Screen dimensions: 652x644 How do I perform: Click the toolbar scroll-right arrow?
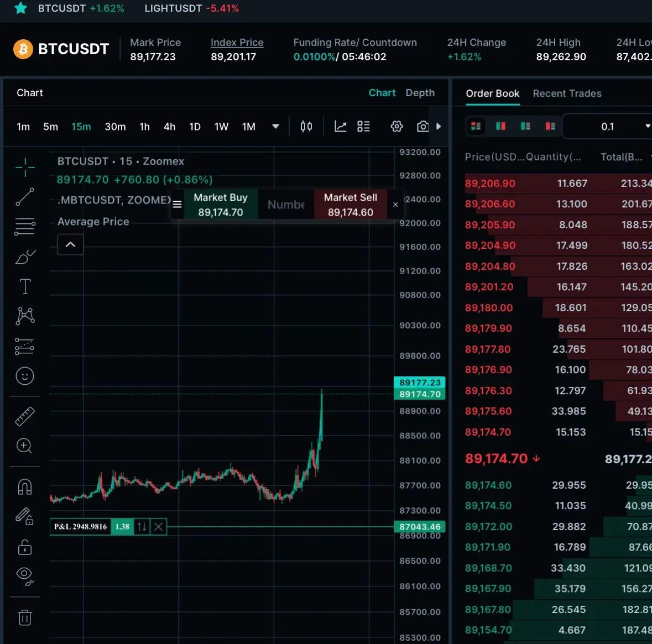click(439, 127)
